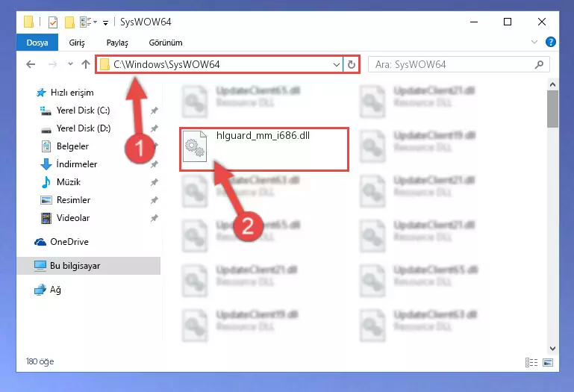The image size is (574, 392).
Task: Expand the address bar history dropdown
Action: (x=337, y=65)
